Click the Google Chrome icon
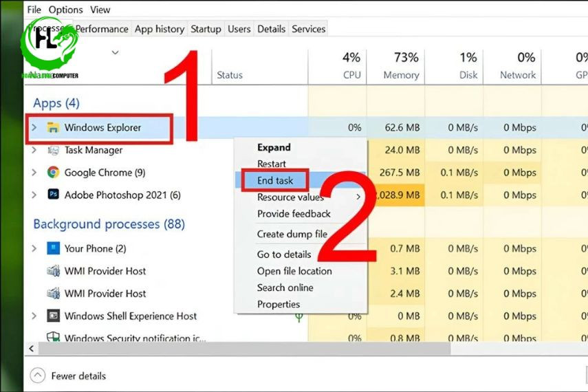This screenshot has width=588, height=392. (53, 173)
